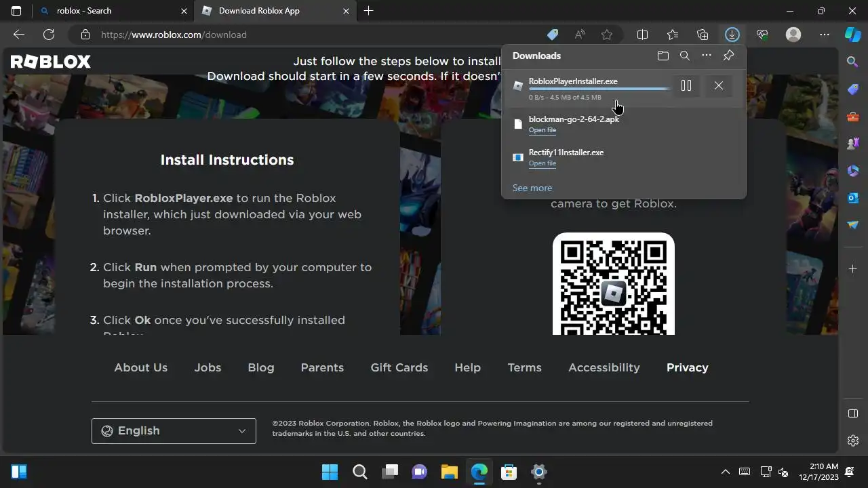Cancel the RobloxPlayerInstaller.exe download
The width and height of the screenshot is (868, 488).
[718, 85]
